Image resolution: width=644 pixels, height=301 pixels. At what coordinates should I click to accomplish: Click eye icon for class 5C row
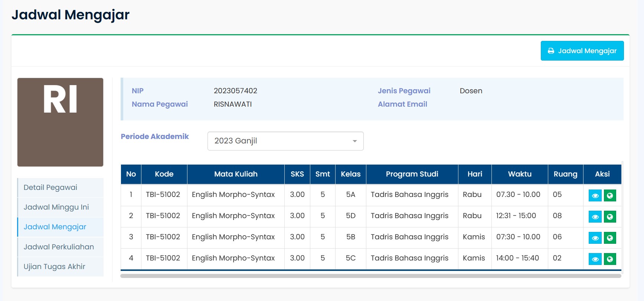click(x=595, y=259)
